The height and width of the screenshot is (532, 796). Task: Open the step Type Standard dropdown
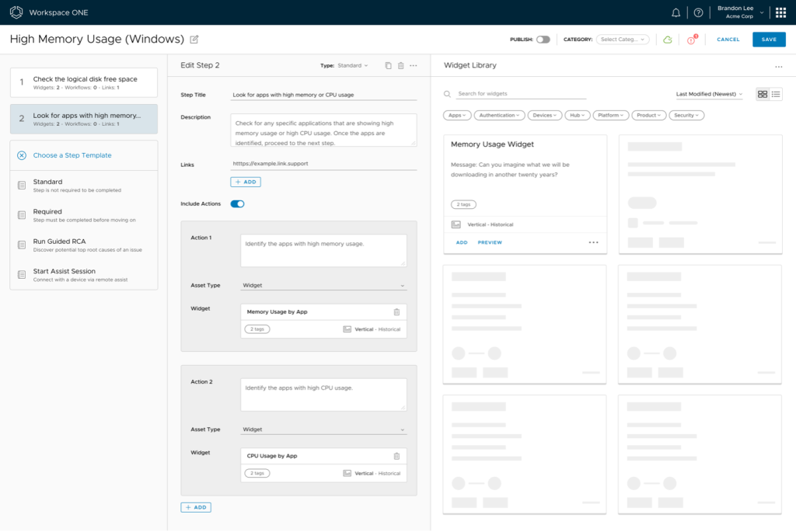(353, 65)
